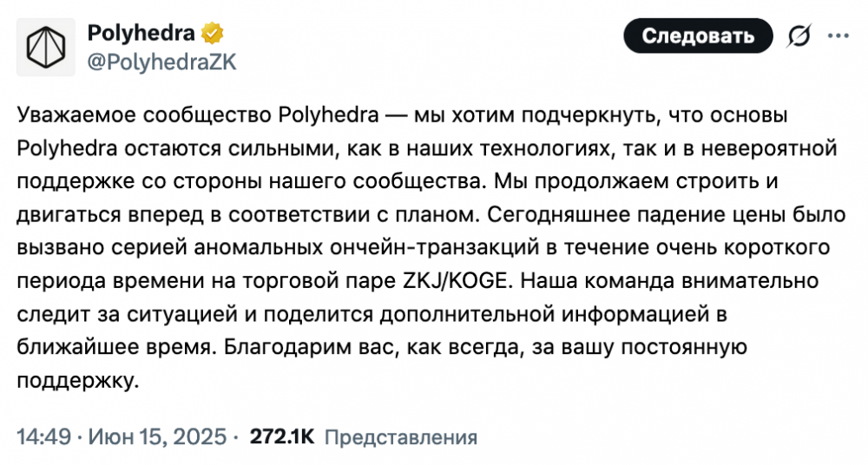The width and height of the screenshot is (868, 465).
Task: Click the 272.1K view count
Action: (282, 436)
